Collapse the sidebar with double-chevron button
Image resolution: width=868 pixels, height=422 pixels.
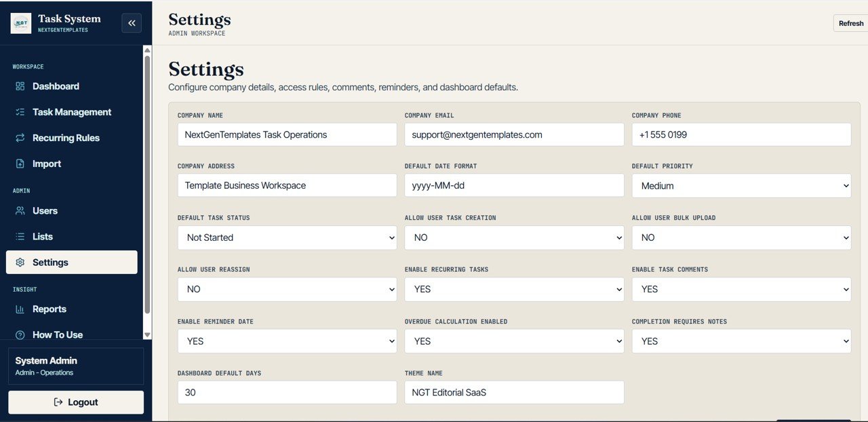[132, 23]
